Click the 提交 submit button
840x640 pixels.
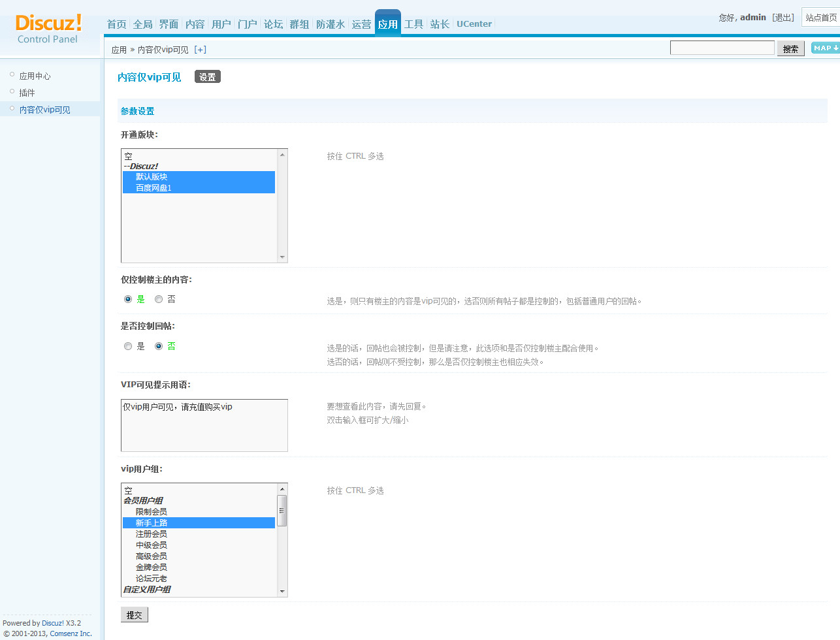tap(135, 615)
